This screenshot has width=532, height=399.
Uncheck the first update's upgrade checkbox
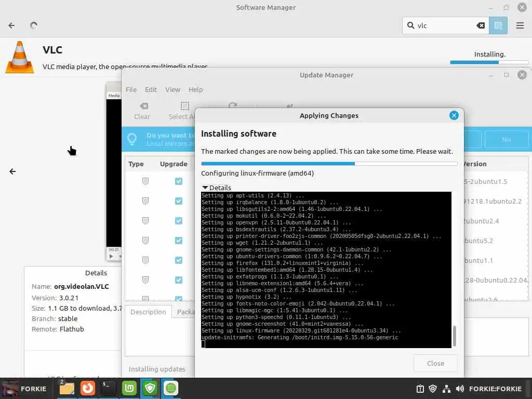point(179,181)
